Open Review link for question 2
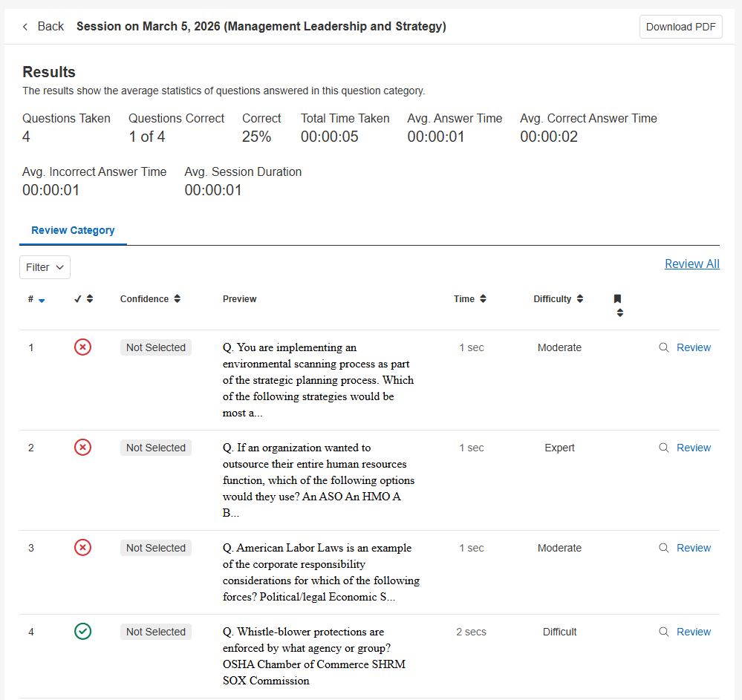The height and width of the screenshot is (700, 742). point(693,448)
